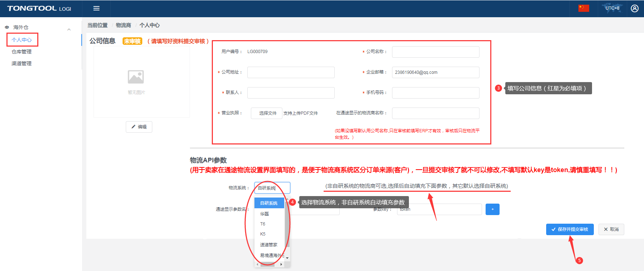The height and width of the screenshot is (271, 644).
Task: Click the China flag language icon
Action: (x=583, y=8)
